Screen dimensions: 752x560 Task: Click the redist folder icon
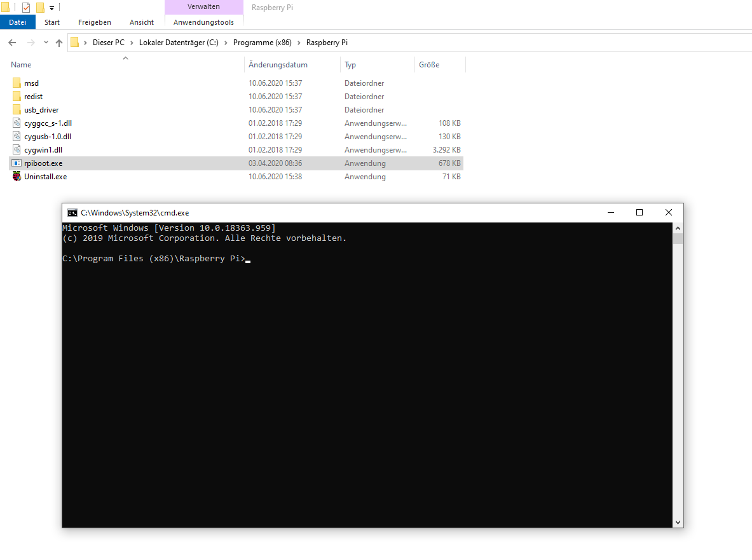(x=17, y=97)
